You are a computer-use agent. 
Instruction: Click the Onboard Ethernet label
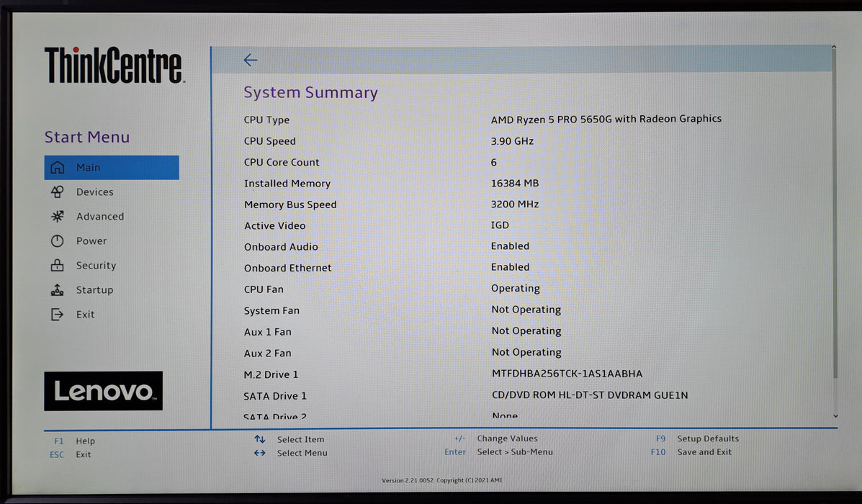[287, 268]
